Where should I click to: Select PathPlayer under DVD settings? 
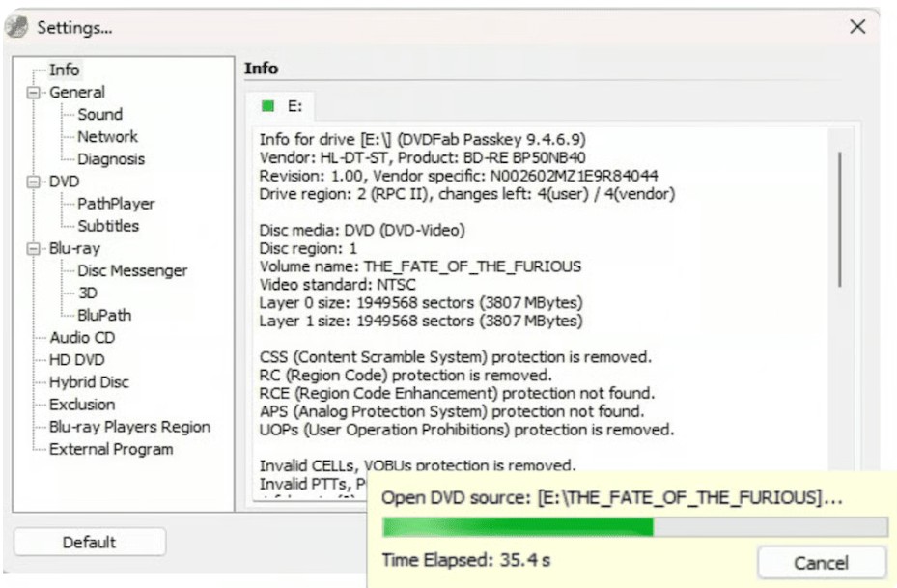coord(114,204)
